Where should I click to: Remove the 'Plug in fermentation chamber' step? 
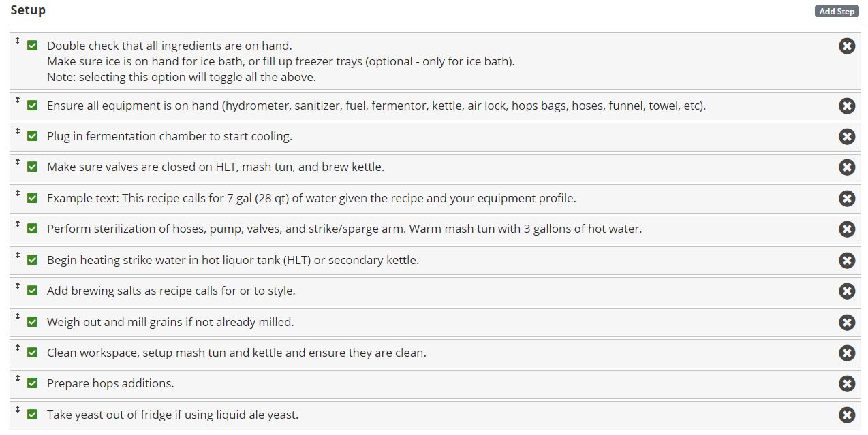846,137
